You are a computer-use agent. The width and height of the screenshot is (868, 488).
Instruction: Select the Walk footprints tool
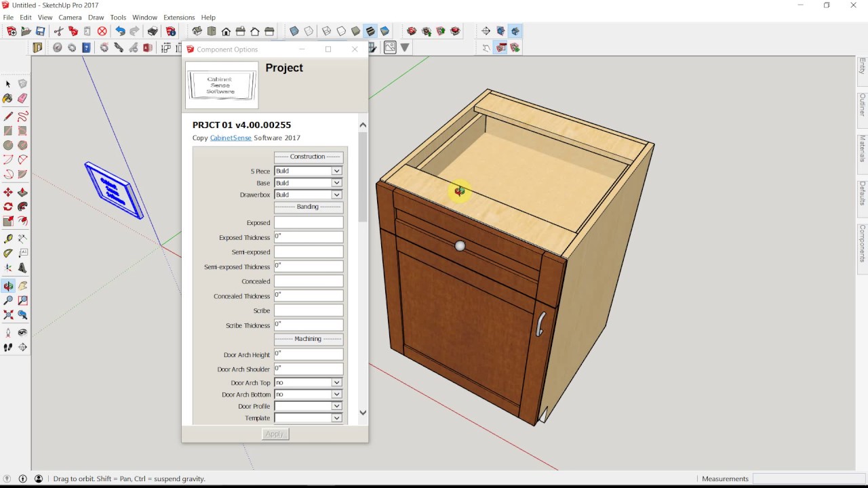(x=8, y=347)
